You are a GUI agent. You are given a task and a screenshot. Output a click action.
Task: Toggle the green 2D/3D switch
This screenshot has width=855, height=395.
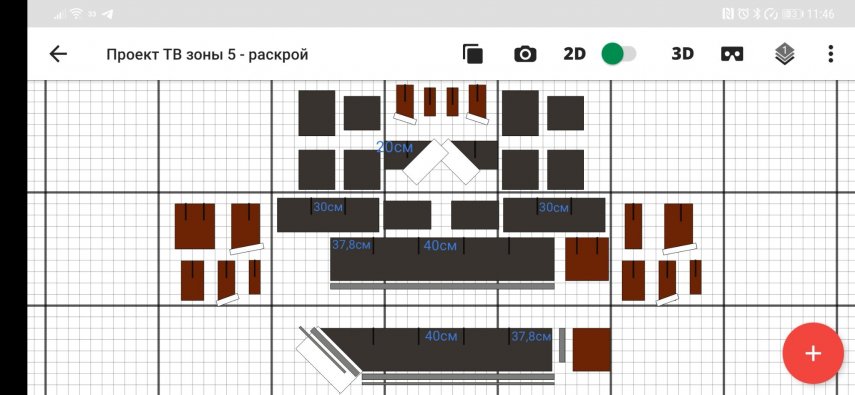[x=619, y=54]
